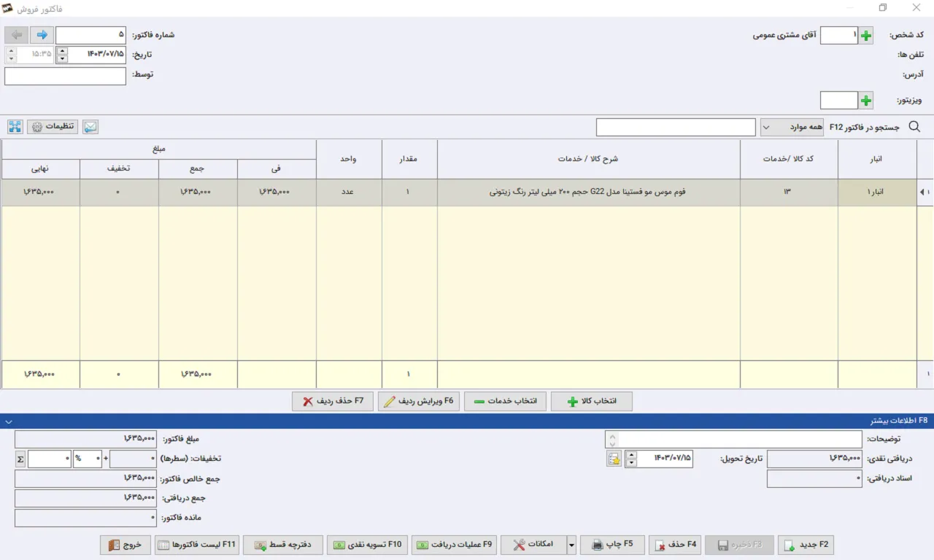934x560 pixels.
Task: Click the magnifier icon for invoice search
Action: coord(914,127)
